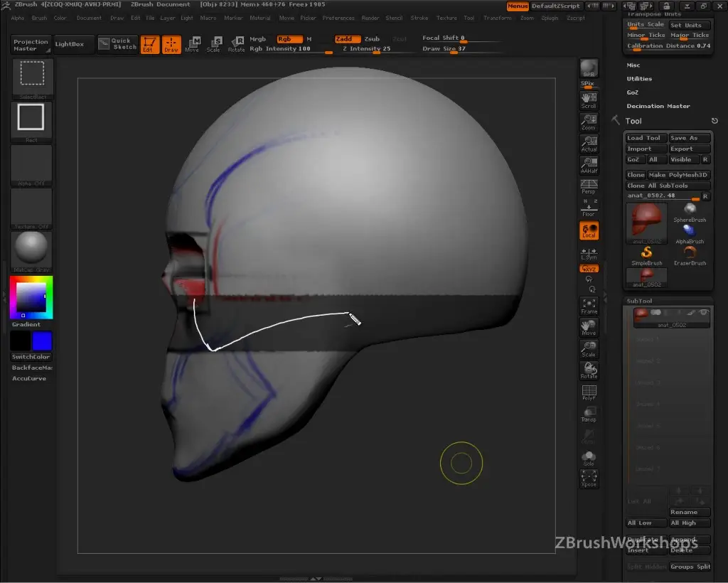Screen dimensions: 728x583
Task: Click the Frame view icon
Action: pos(589,306)
